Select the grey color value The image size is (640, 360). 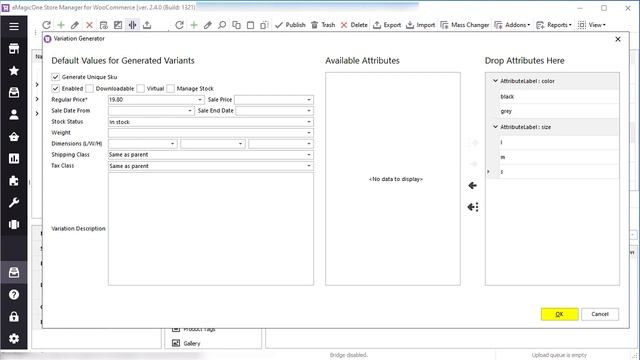(x=559, y=111)
